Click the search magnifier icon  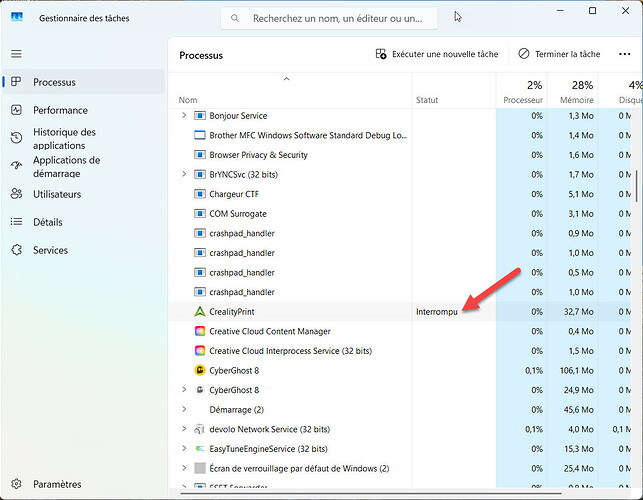(235, 18)
